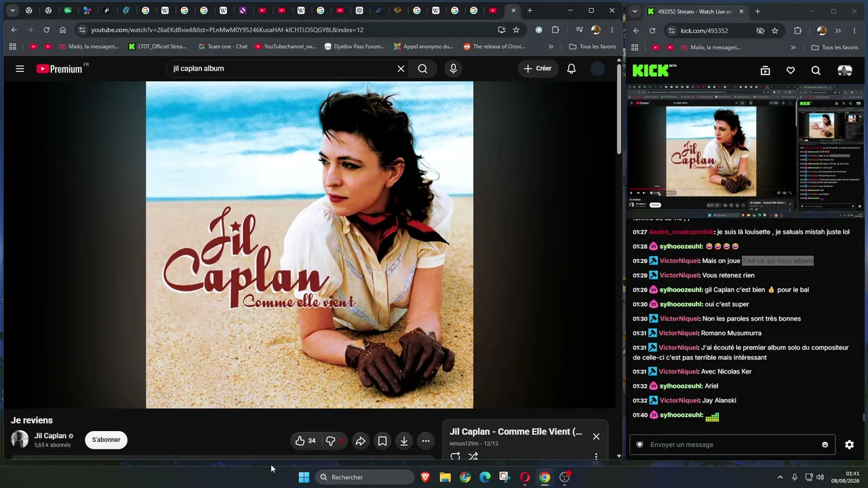This screenshot has height=488, width=868.
Task: Open File Explorer from taskbar
Action: point(445,477)
